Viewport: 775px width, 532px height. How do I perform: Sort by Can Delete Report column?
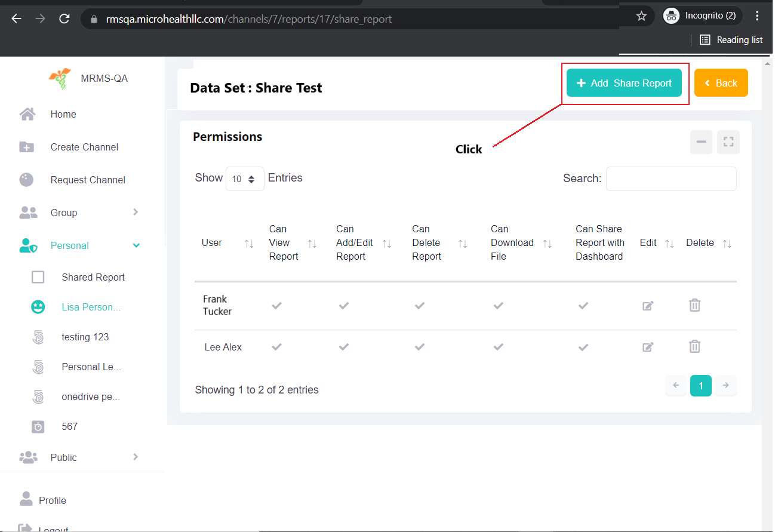point(463,244)
